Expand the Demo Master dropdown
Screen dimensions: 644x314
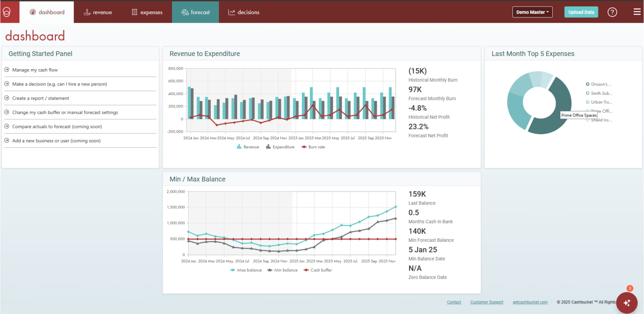tap(532, 12)
